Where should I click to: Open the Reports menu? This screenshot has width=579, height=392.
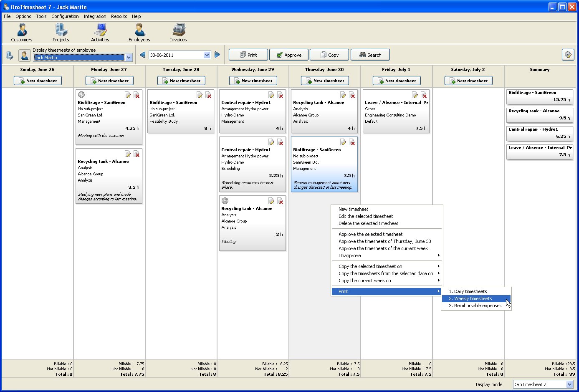[119, 16]
